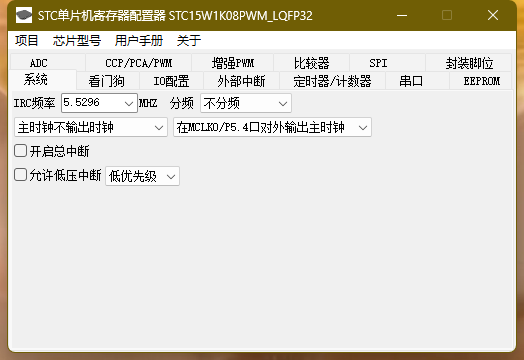Switch to the SPI tab
The width and height of the screenshot is (524, 360).
[x=387, y=63]
